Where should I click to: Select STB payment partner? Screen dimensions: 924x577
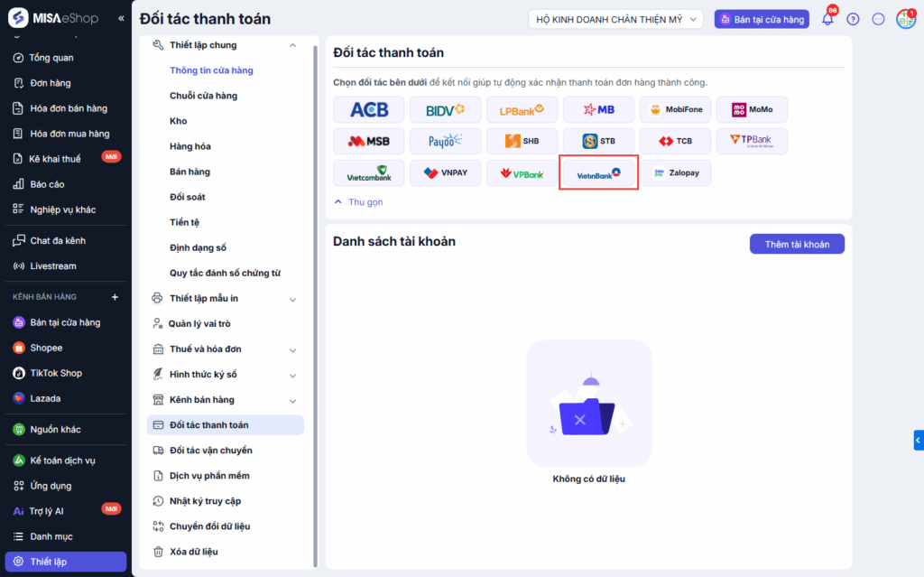pyautogui.click(x=599, y=141)
